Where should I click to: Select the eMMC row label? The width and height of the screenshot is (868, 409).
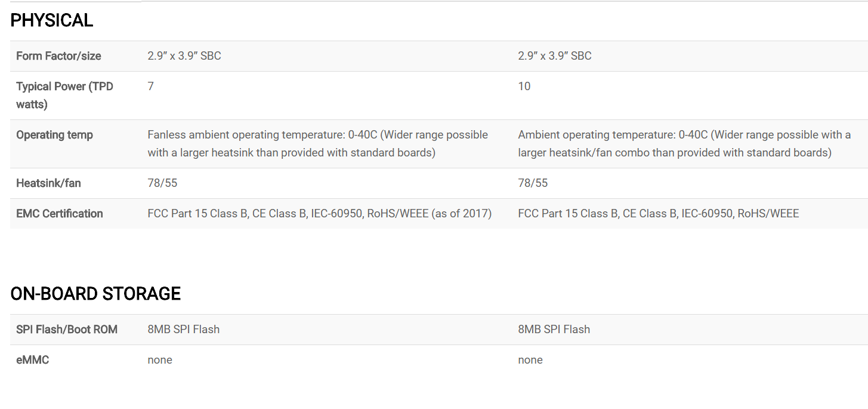[x=32, y=360]
